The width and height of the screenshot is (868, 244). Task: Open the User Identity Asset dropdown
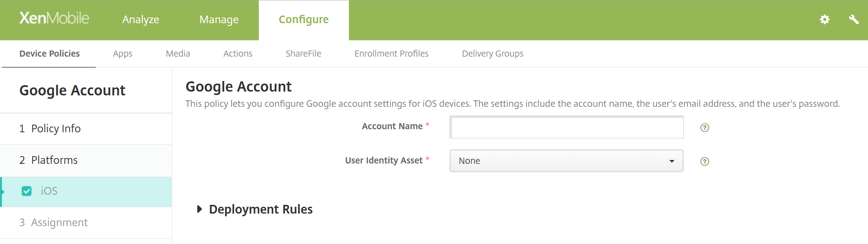[566, 161]
